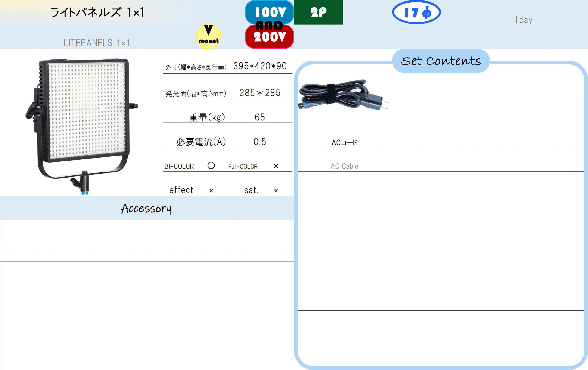Click the LITEPANELS 1×1 subtitle
This screenshot has height=370, width=588.
point(97,43)
